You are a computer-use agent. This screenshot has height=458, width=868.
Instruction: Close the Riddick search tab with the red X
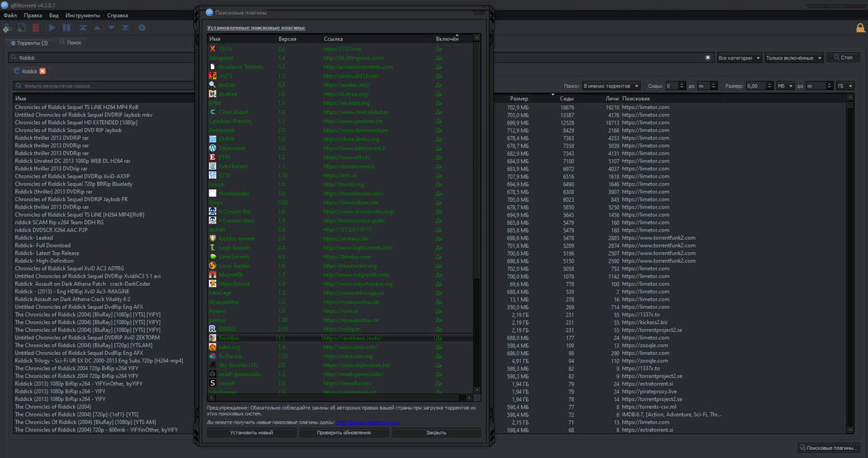[43, 71]
